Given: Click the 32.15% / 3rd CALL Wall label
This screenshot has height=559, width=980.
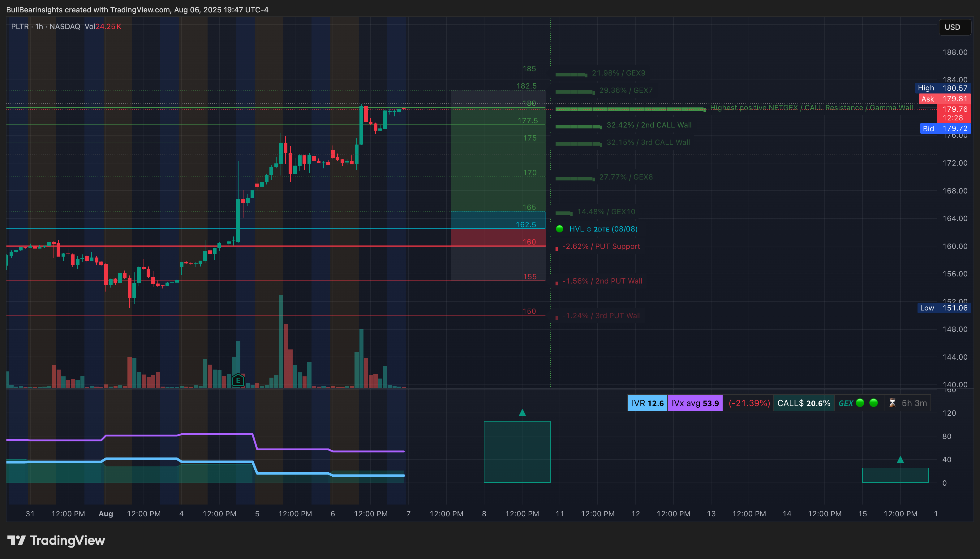Looking at the screenshot, I should (x=648, y=142).
